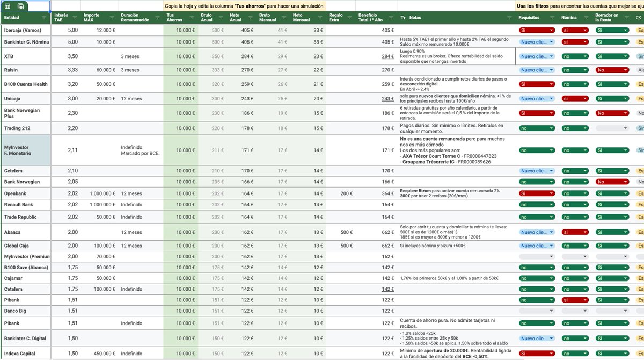The height and width of the screenshot is (360, 644).
Task: Click the 450.000 € Indexa Capital amount
Action: (104, 354)
